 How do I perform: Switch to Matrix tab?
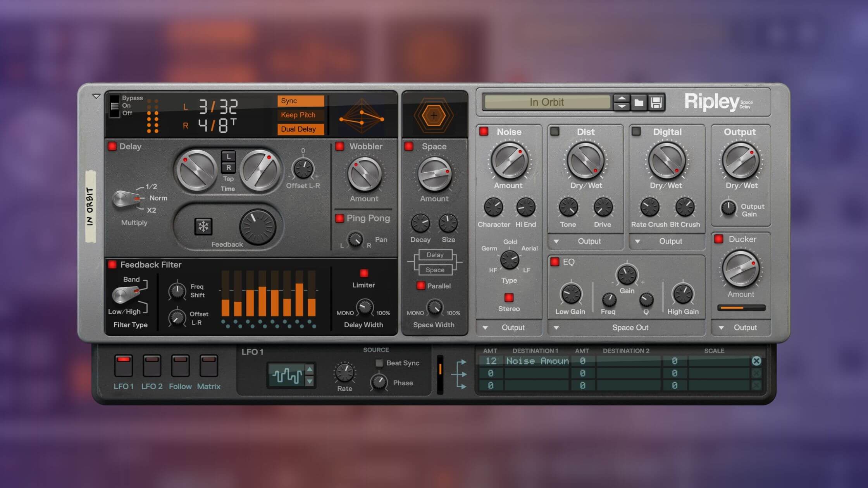(209, 366)
